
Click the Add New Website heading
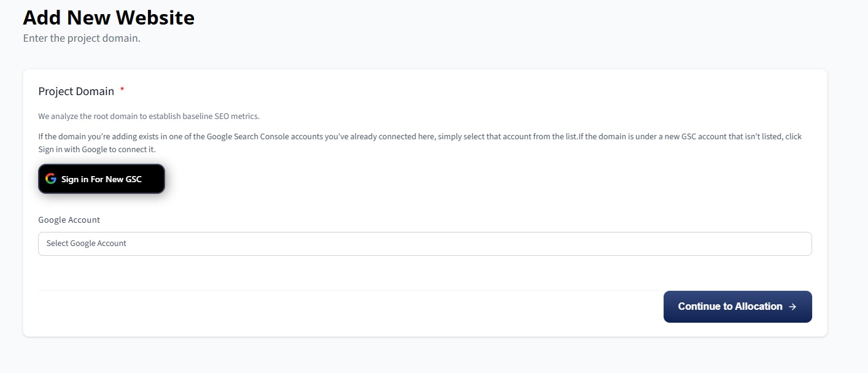click(109, 17)
